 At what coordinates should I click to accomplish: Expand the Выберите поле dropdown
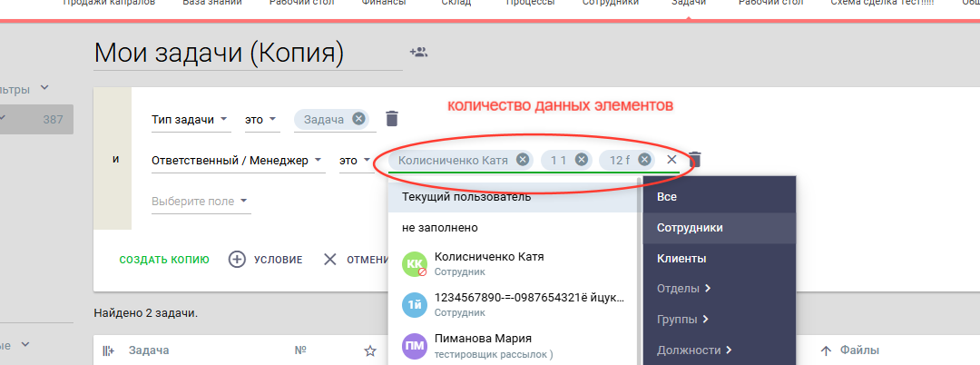[200, 201]
